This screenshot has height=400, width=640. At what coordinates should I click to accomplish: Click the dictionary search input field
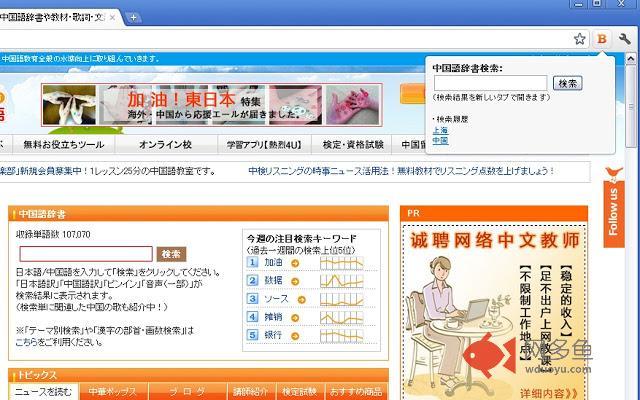86,254
